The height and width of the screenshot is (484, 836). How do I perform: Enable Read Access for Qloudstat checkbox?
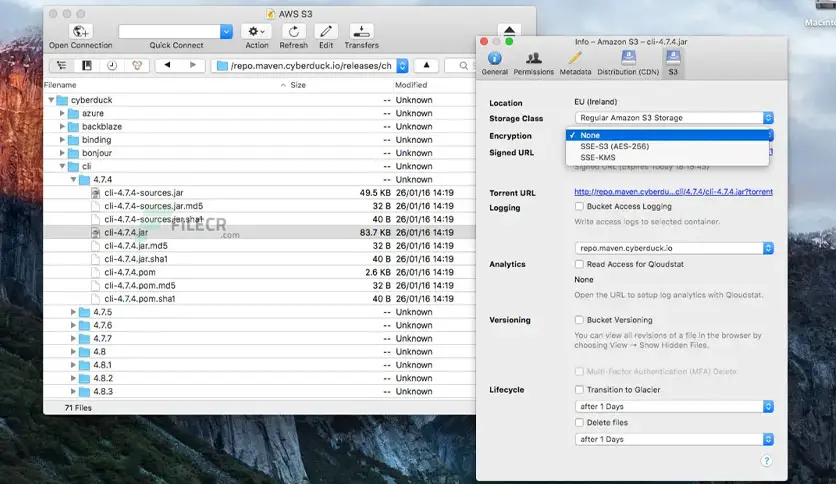579,264
